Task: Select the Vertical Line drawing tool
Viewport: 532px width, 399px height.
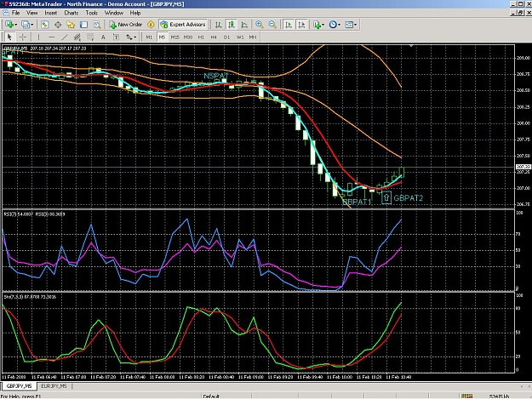Action: click(x=38, y=37)
